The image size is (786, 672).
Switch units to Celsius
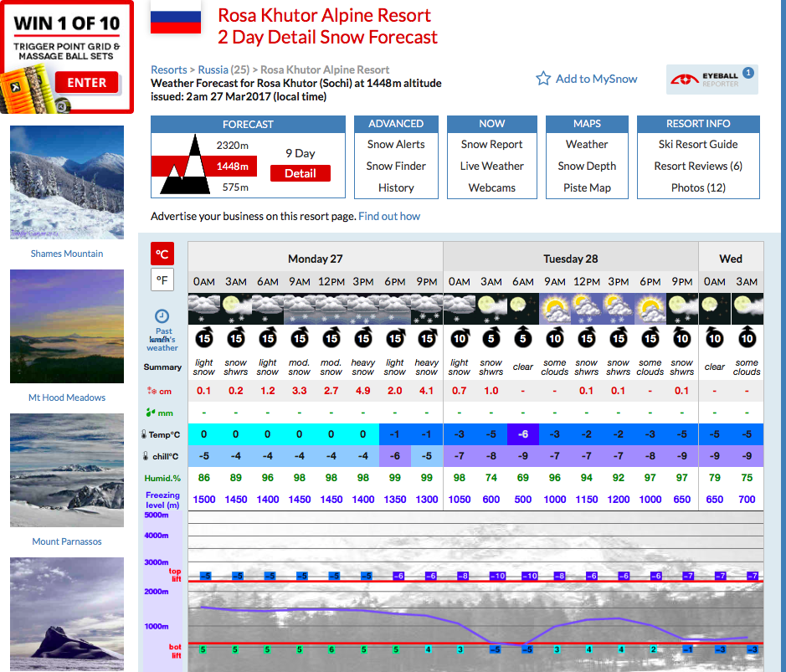coord(162,254)
